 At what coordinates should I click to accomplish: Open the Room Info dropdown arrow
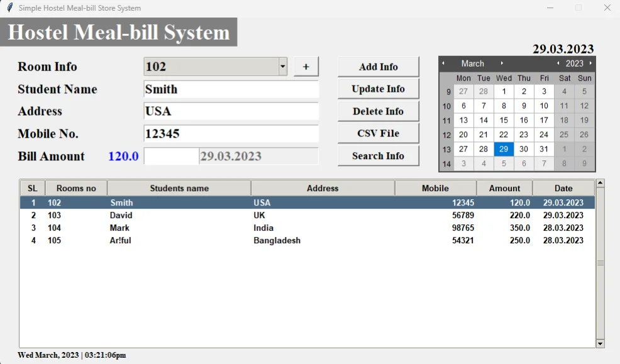coord(283,67)
